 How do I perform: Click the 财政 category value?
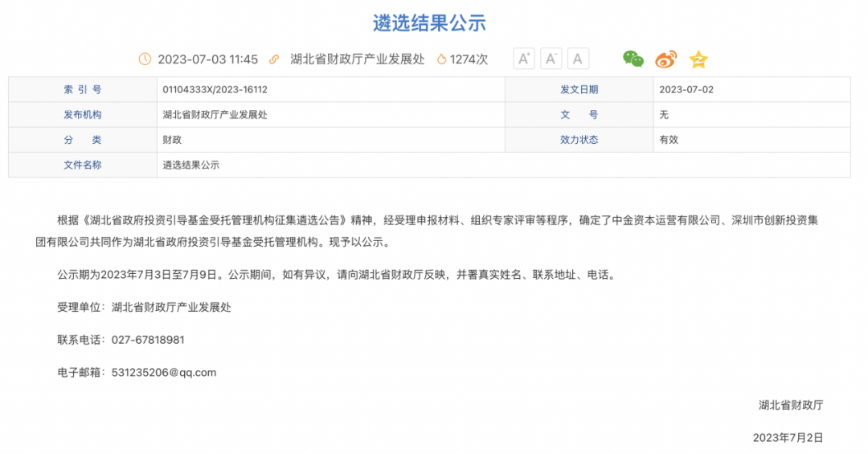pyautogui.click(x=172, y=140)
